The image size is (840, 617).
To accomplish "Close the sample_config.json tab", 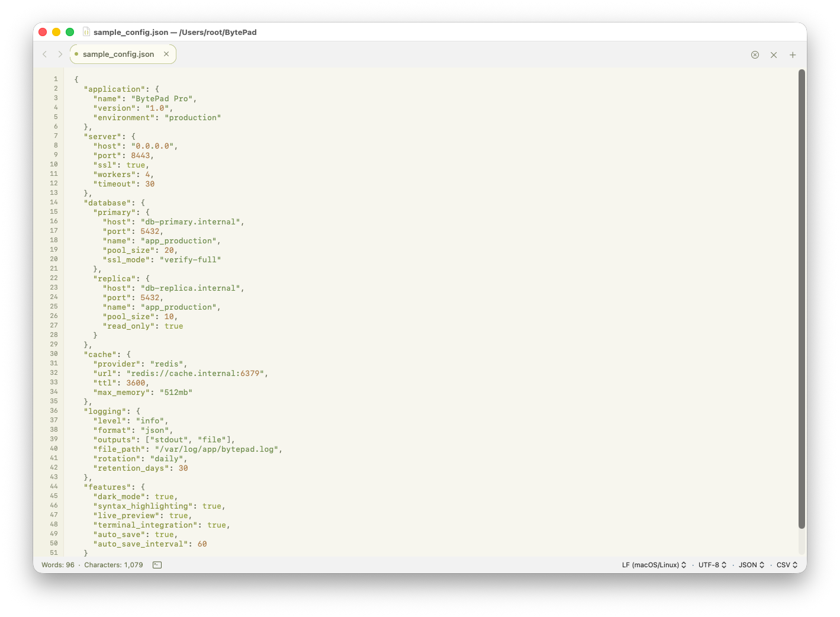I will pyautogui.click(x=166, y=54).
